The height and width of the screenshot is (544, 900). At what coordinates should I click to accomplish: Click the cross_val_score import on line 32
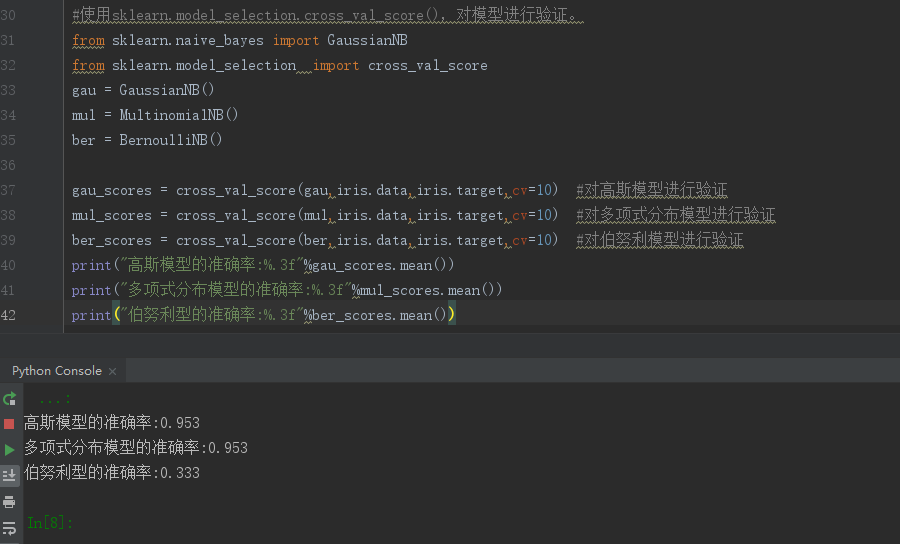coord(428,65)
